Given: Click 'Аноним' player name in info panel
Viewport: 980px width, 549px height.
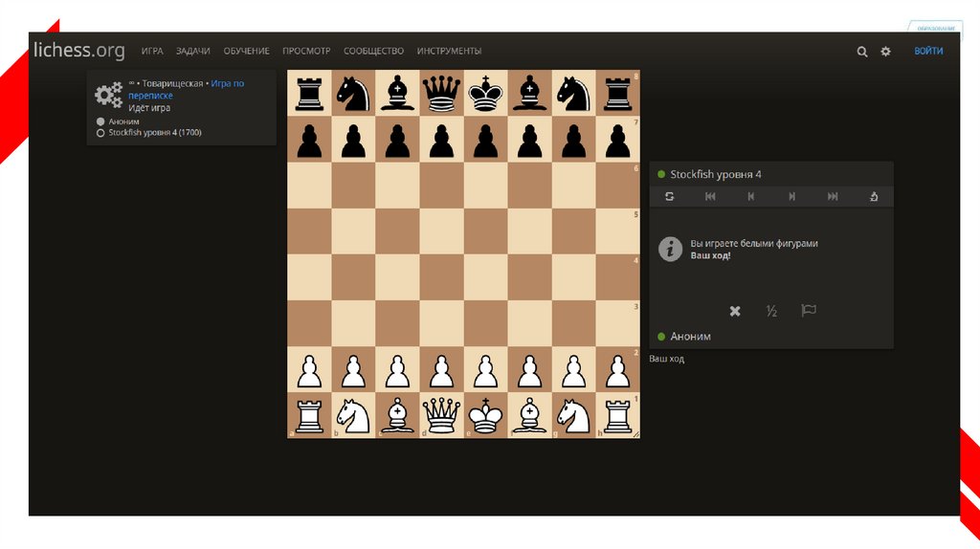Looking at the screenshot, I should coord(123,121).
